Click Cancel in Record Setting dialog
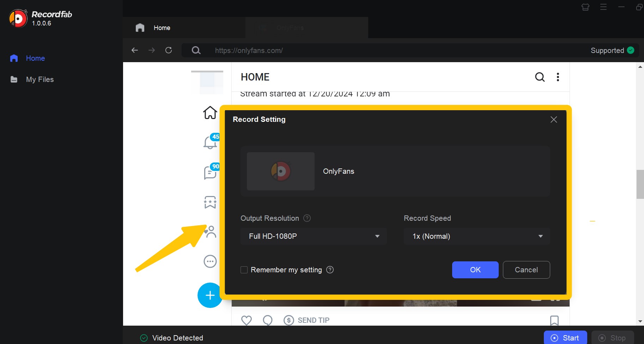The height and width of the screenshot is (344, 644). click(x=527, y=270)
